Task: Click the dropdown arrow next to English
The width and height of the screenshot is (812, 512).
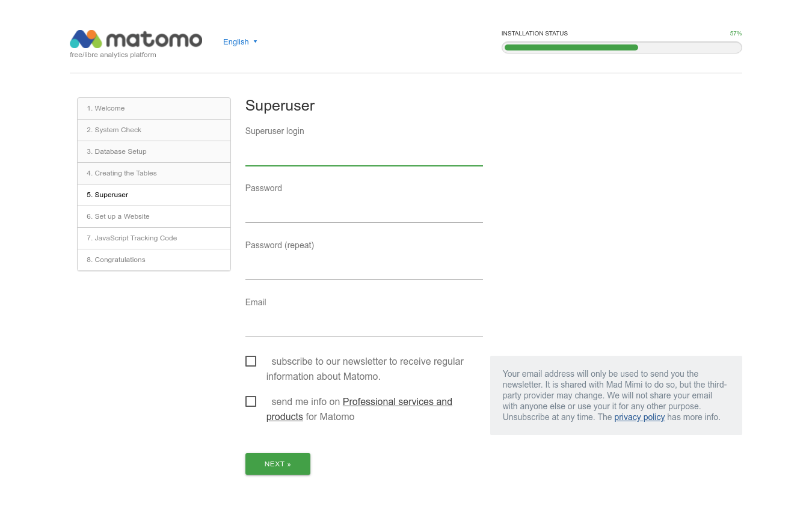Action: 256,41
